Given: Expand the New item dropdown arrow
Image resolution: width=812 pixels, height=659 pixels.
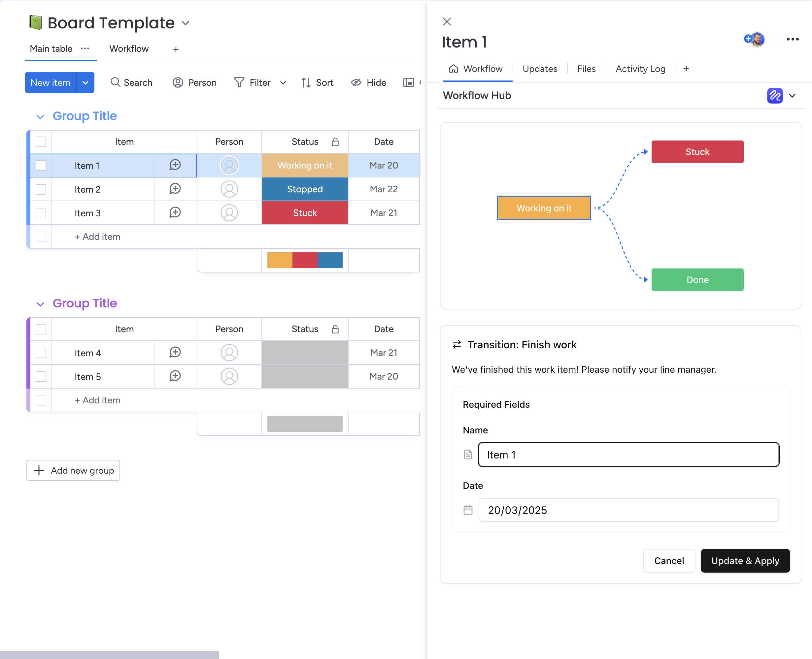Looking at the screenshot, I should 85,82.
